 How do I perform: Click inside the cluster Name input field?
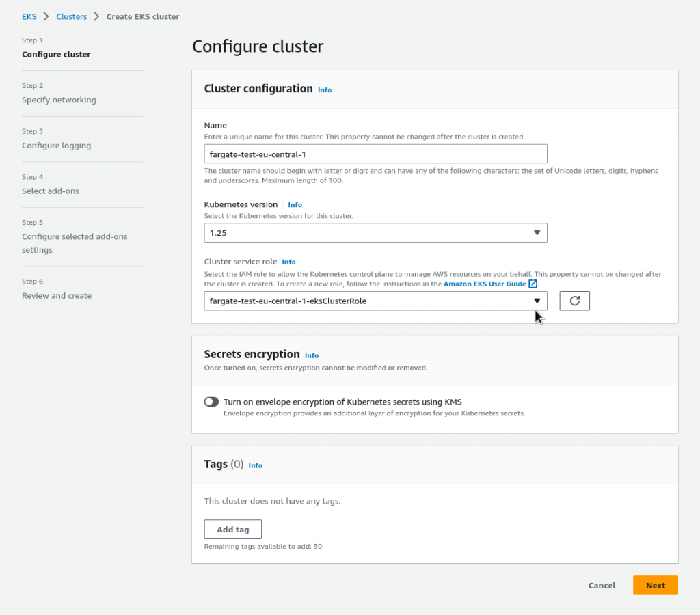tap(375, 153)
